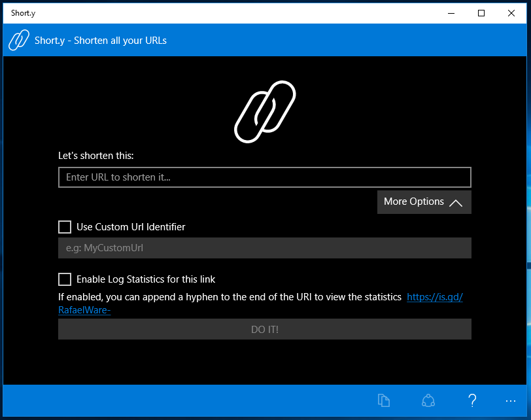531x420 pixels.
Task: Open help via the question mark icon
Action: (x=472, y=400)
